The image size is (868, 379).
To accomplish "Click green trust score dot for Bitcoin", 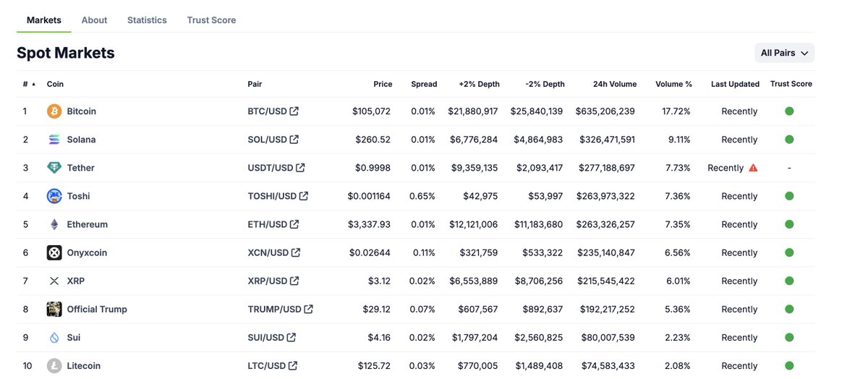I will [x=789, y=111].
